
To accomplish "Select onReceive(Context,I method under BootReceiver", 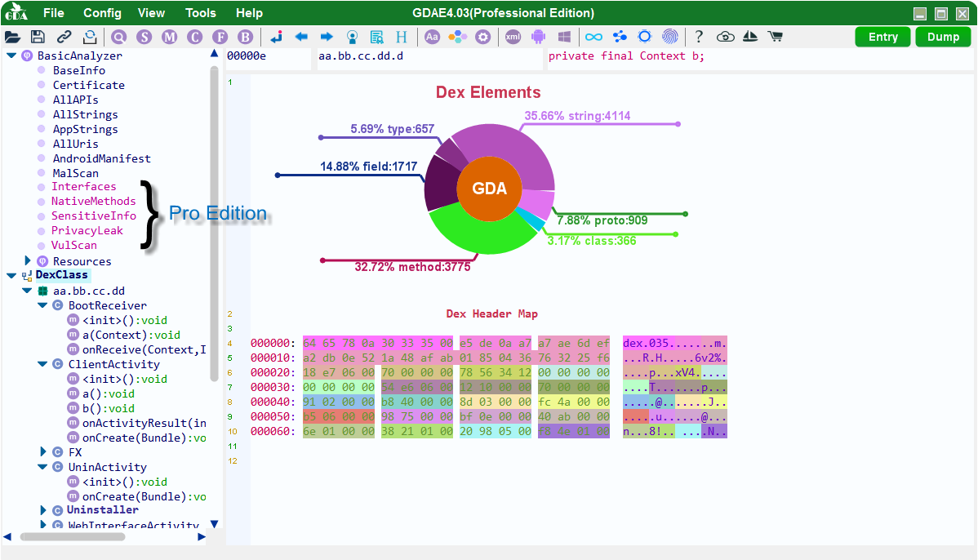I will [x=144, y=350].
